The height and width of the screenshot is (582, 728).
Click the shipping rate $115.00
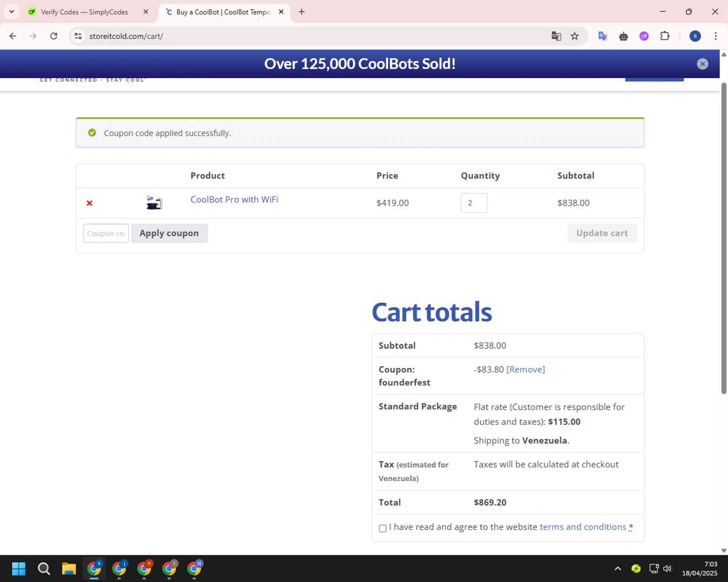[564, 422]
